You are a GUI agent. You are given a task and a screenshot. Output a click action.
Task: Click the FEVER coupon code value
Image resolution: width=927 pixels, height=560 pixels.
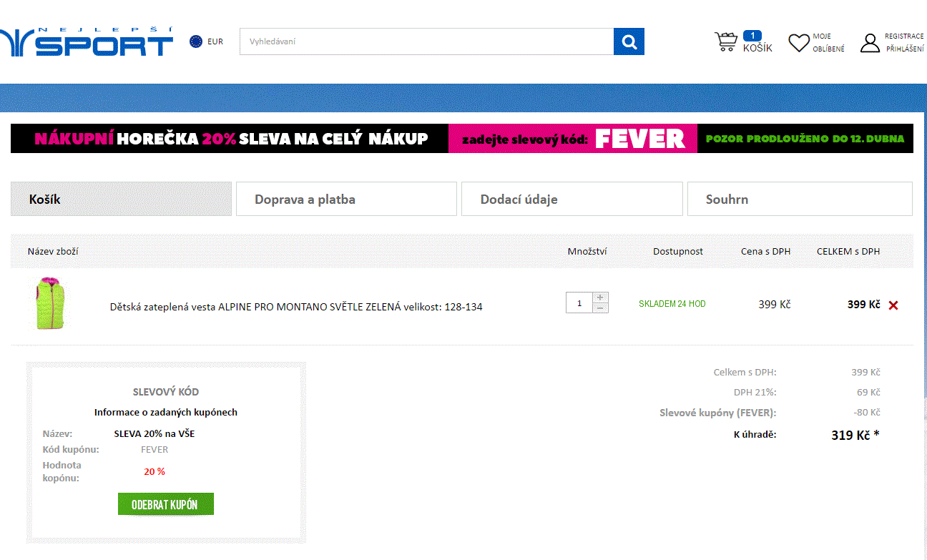154,450
